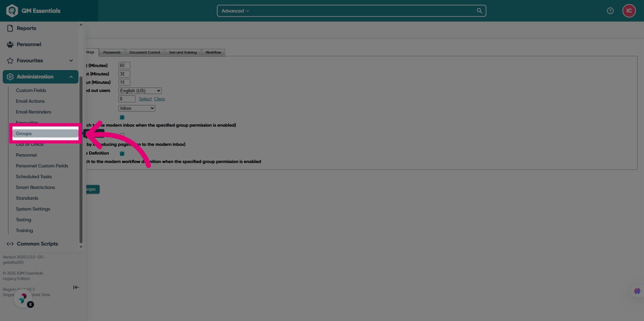
Task: Open the English (US) language dropdown
Action: coord(140,91)
